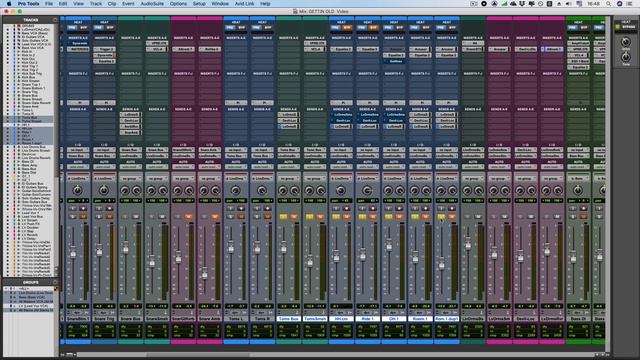Click the lower HEAT knob in right panel
The width and height of the screenshot is (640, 360).
(625, 57)
